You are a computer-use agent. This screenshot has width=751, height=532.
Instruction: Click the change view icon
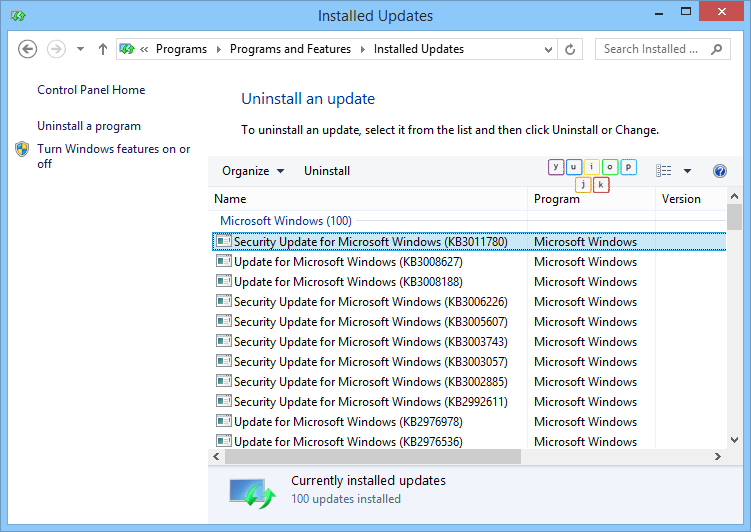(x=663, y=170)
